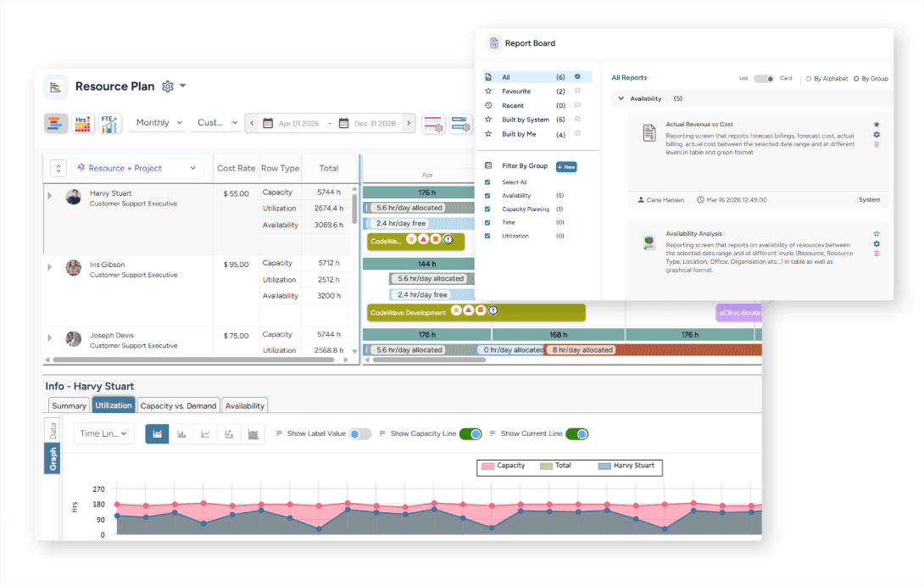Image resolution: width=924 pixels, height=586 pixels.
Task: Expand the Iris Gibson row
Action: (49, 267)
